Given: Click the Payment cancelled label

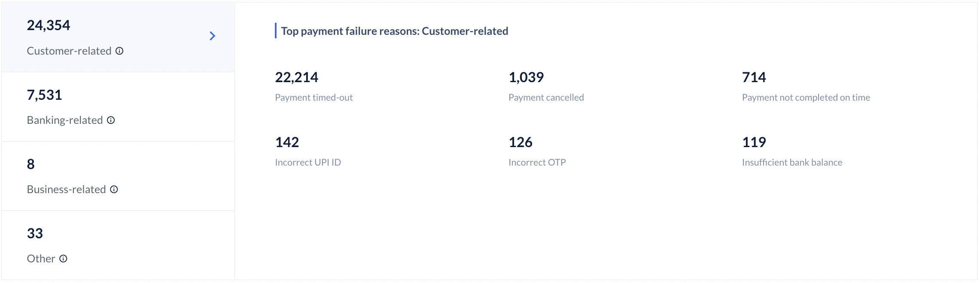Looking at the screenshot, I should pyautogui.click(x=546, y=98).
